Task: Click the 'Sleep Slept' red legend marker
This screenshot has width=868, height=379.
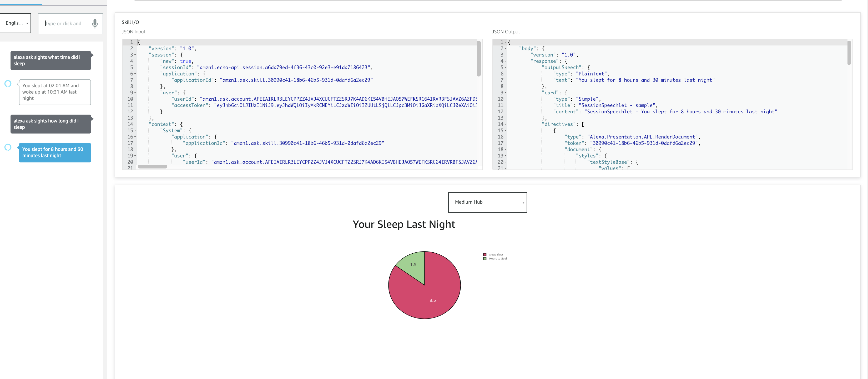Action: 485,254
